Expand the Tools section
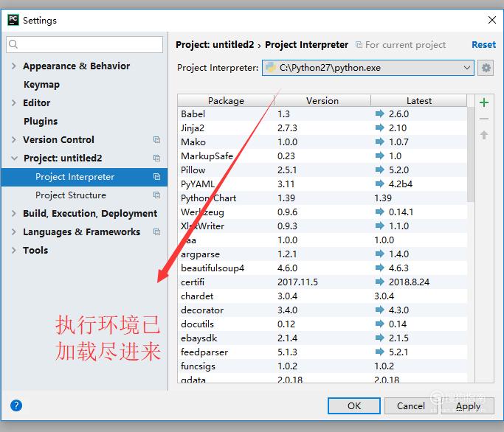Screen dimensions: 504x432 click(x=13, y=250)
